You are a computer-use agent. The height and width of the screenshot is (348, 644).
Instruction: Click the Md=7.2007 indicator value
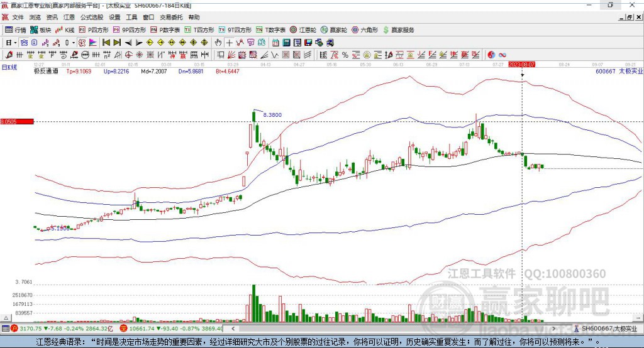(x=154, y=71)
